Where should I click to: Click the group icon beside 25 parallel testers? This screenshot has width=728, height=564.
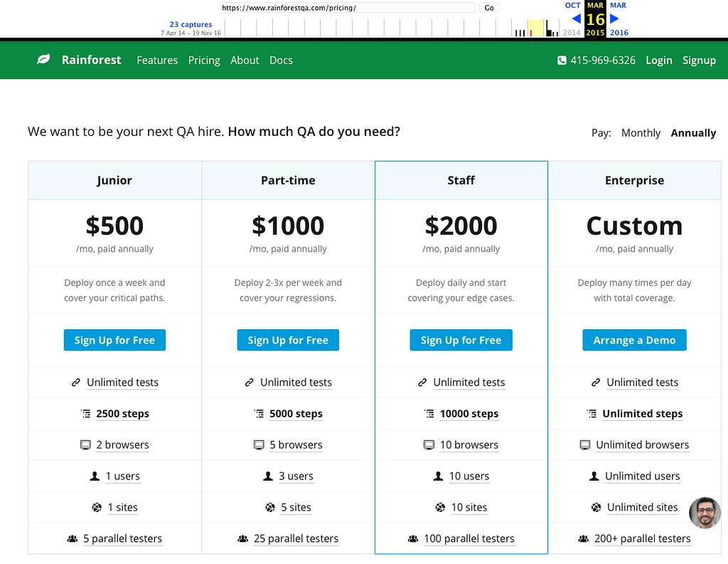[243, 539]
